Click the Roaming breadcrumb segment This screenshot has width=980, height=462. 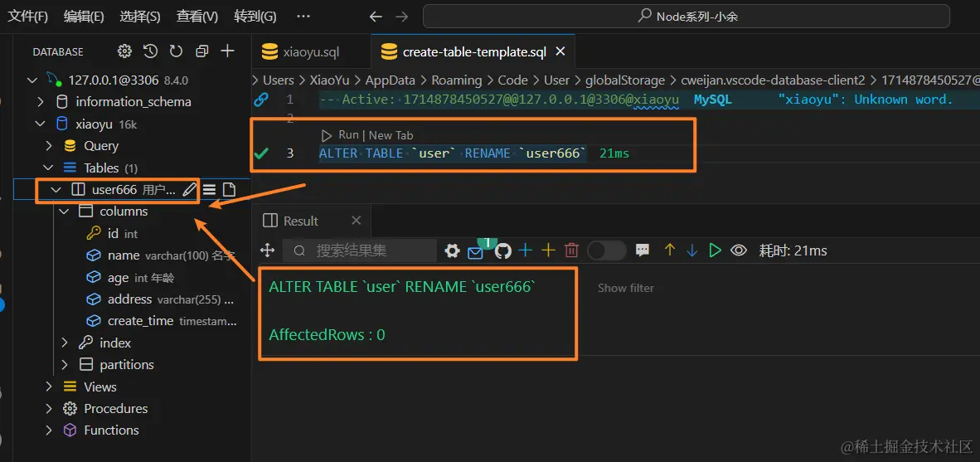pyautogui.click(x=457, y=80)
